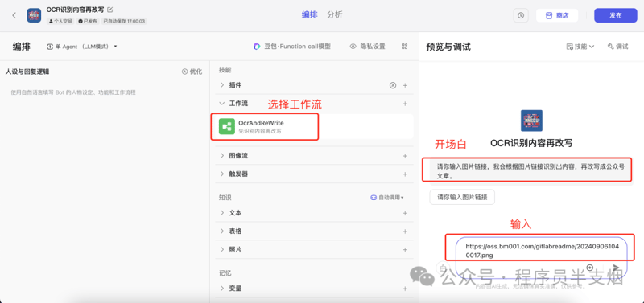Click the 已发布 status tag

(88, 22)
